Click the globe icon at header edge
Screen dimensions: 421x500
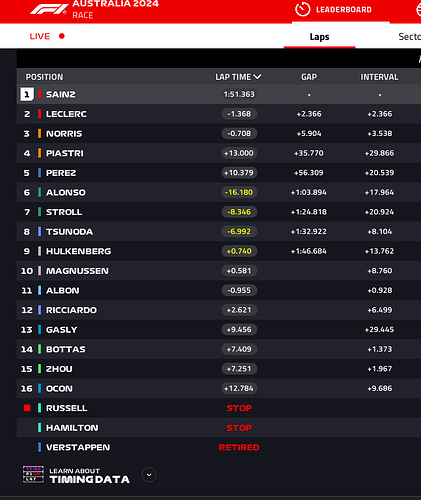[x=419, y=9]
